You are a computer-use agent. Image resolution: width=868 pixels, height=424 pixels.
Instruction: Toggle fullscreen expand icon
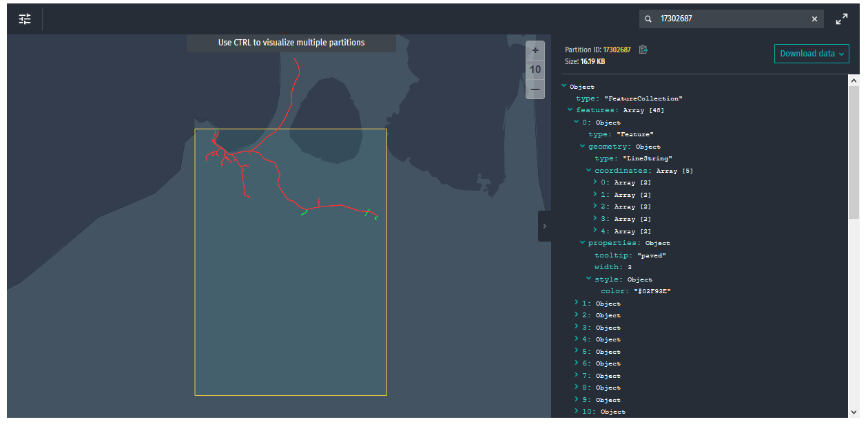pyautogui.click(x=842, y=19)
